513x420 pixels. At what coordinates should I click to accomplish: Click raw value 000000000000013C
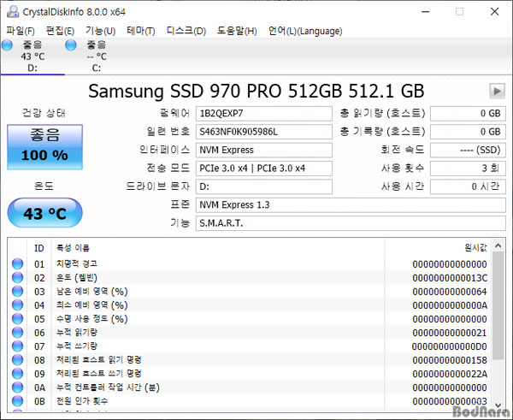pos(450,278)
